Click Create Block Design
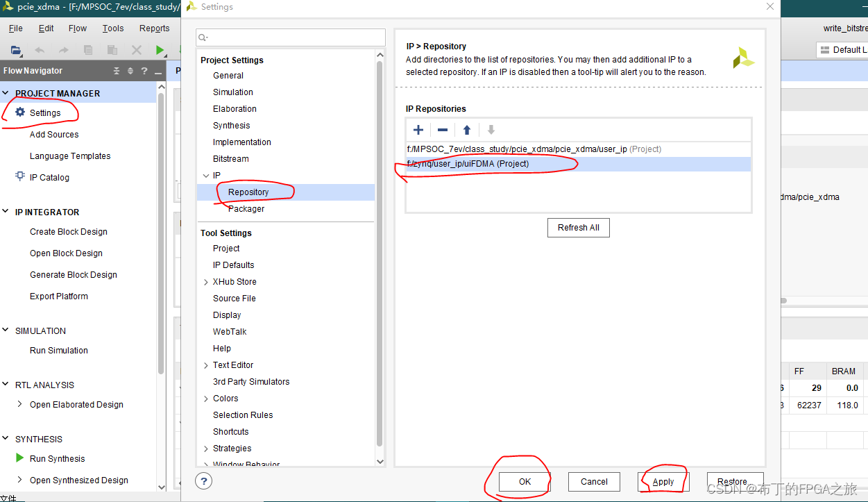This screenshot has width=868, height=502. [x=69, y=232]
